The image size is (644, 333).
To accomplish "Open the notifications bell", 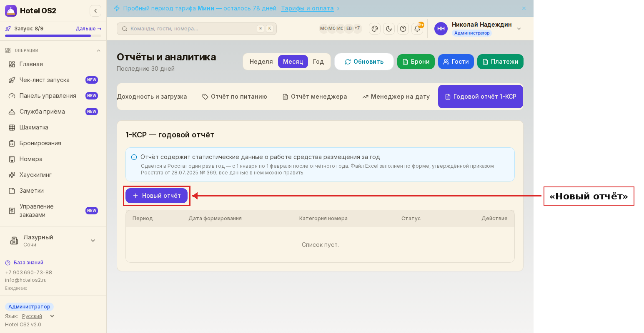I will click(x=417, y=29).
